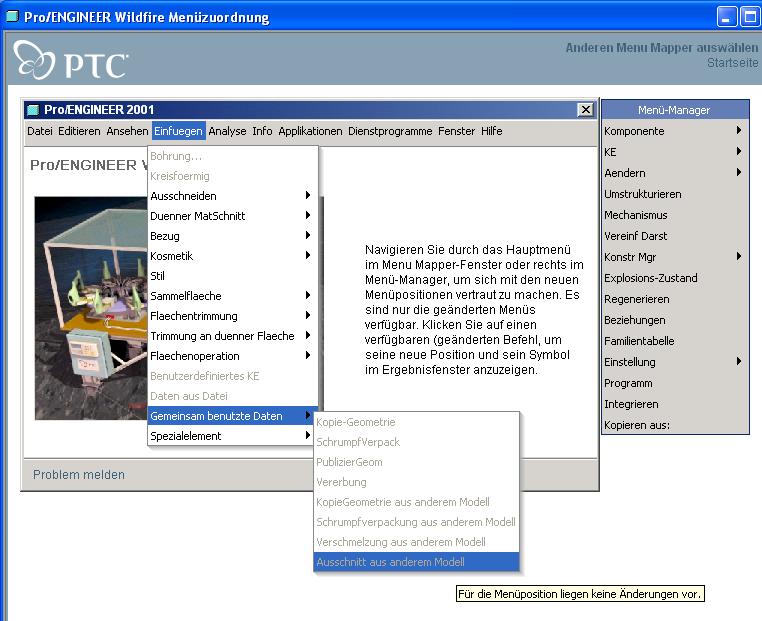Screen dimensions: 762x621
Task: Expand the Duenner MatSchnitt submenu
Action: [x=233, y=216]
